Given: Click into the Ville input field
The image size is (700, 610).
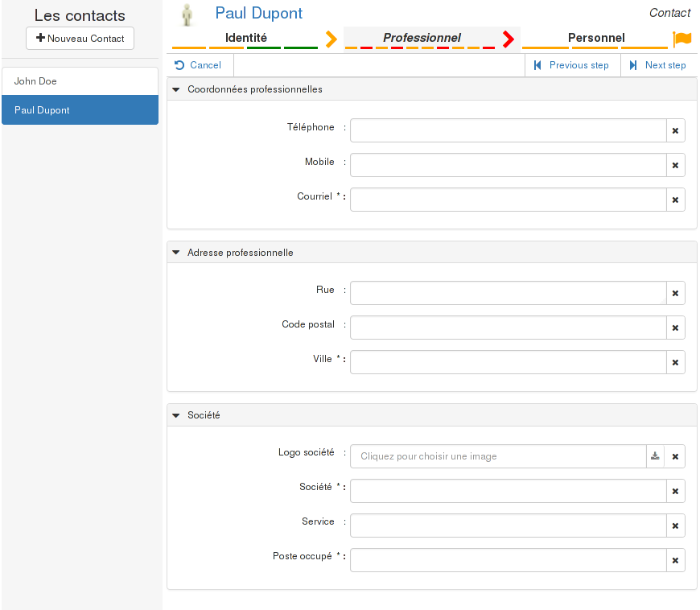Looking at the screenshot, I should (508, 362).
